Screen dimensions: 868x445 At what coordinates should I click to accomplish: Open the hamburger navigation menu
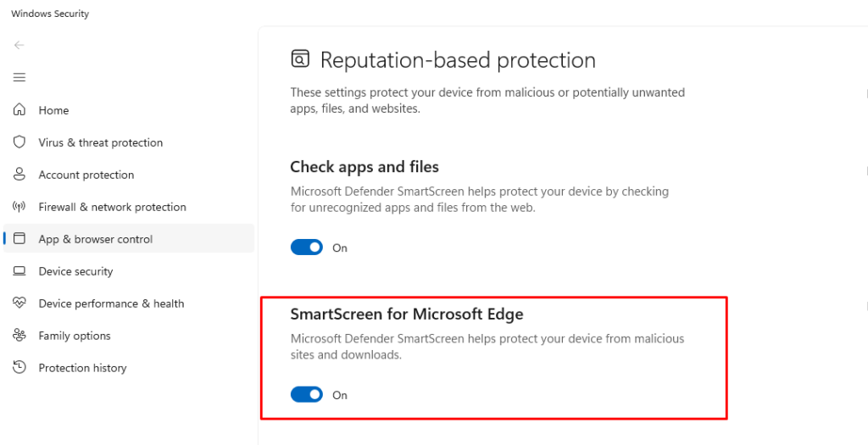[19, 77]
